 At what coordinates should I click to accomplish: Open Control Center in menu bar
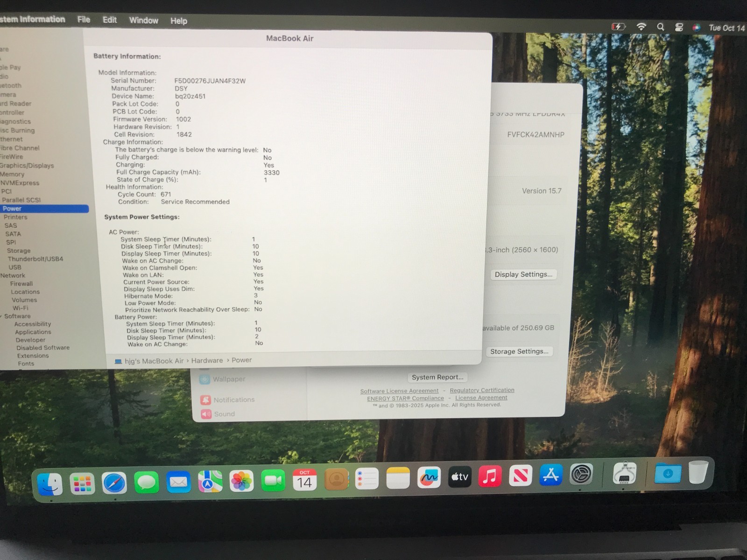coord(679,28)
